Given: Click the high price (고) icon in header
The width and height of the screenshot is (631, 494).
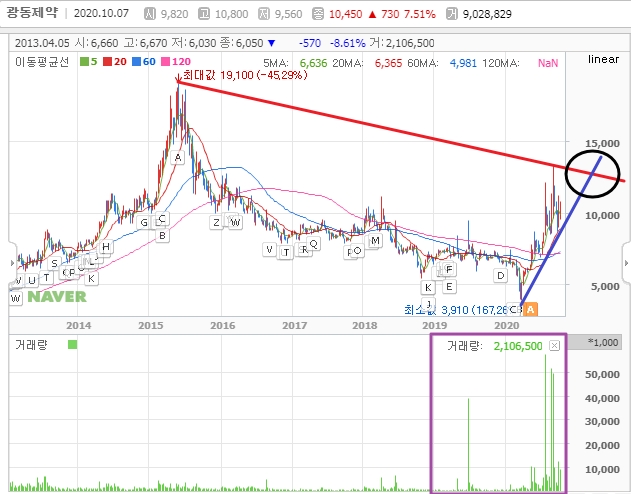Looking at the screenshot, I should coord(204,14).
